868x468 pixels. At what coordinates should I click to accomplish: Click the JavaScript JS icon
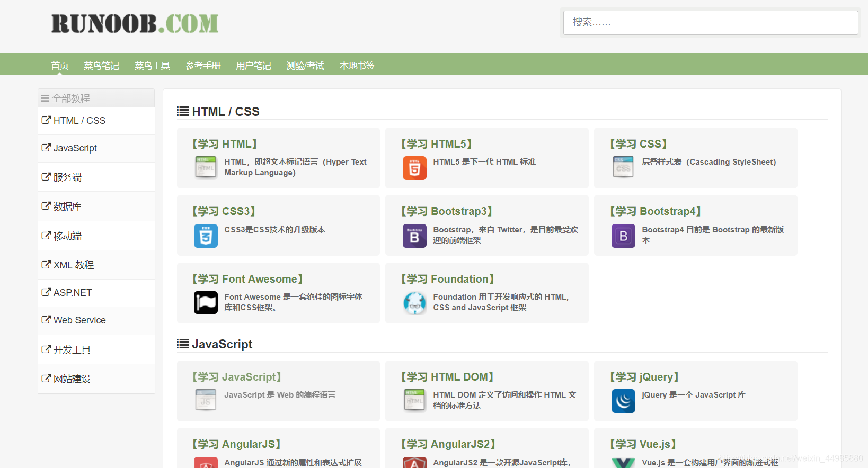coord(206,401)
